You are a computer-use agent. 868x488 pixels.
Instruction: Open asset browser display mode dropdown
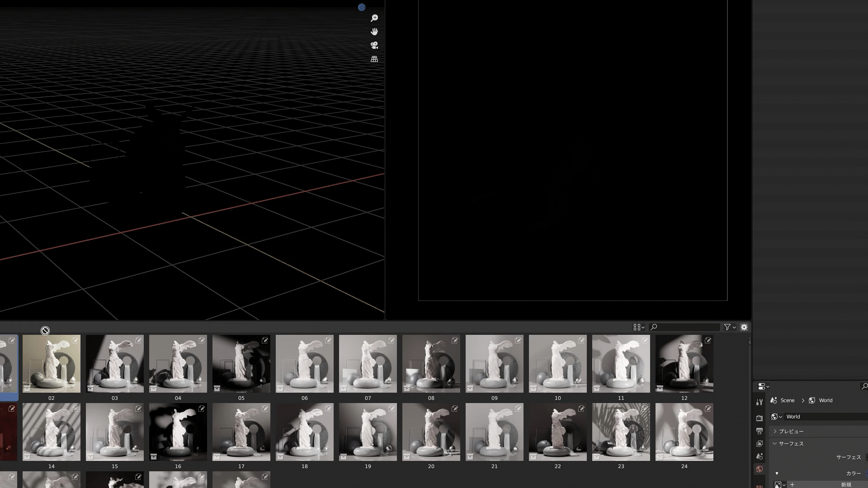[639, 327]
